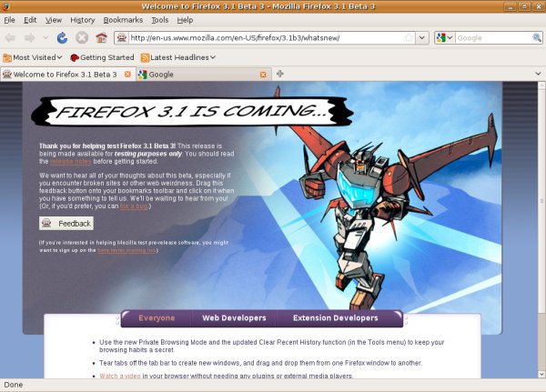Open the Help menu
This screenshot has height=392, width=546.
tap(185, 20)
